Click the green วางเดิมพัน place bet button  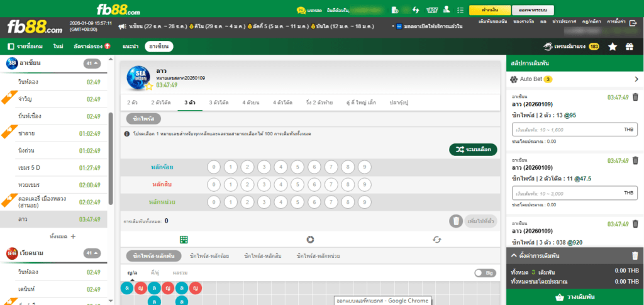(575, 297)
